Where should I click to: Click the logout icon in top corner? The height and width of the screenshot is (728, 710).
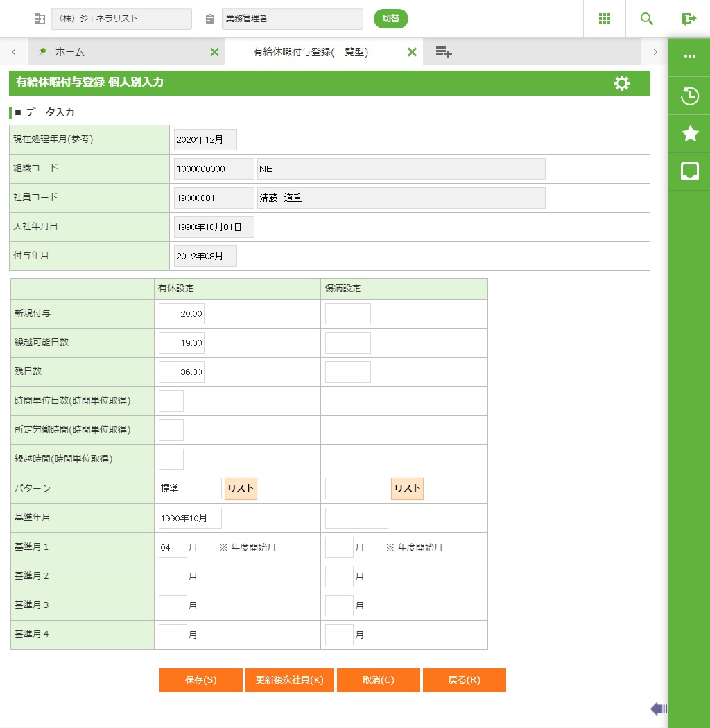[x=689, y=19]
